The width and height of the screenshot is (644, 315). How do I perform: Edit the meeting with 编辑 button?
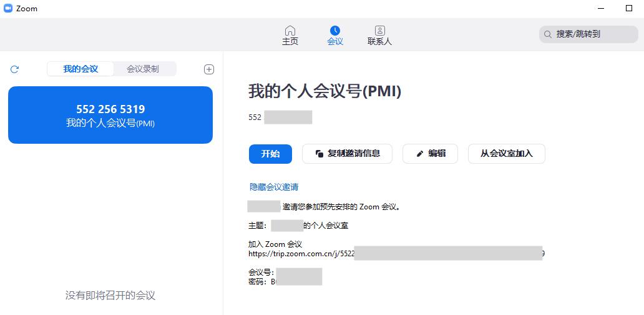431,154
